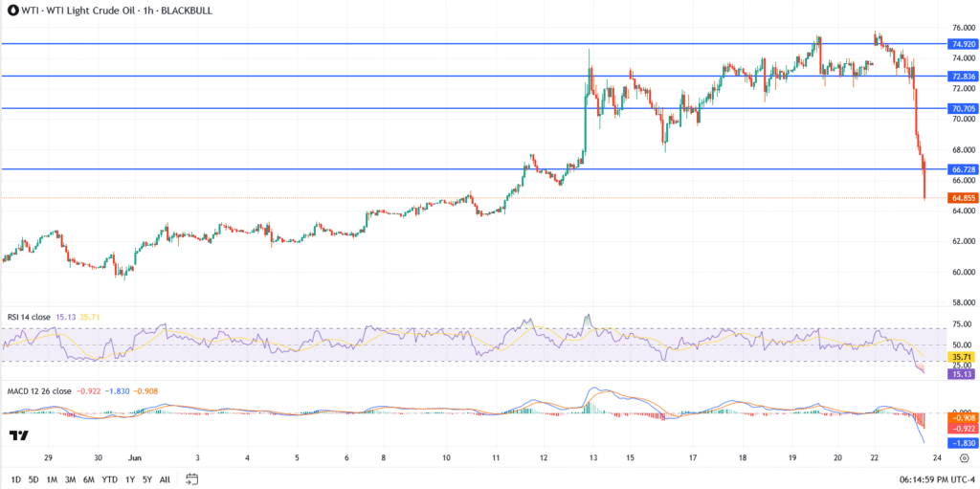This screenshot has height=489, width=980.
Task: Select the YTD range
Action: click(x=108, y=478)
